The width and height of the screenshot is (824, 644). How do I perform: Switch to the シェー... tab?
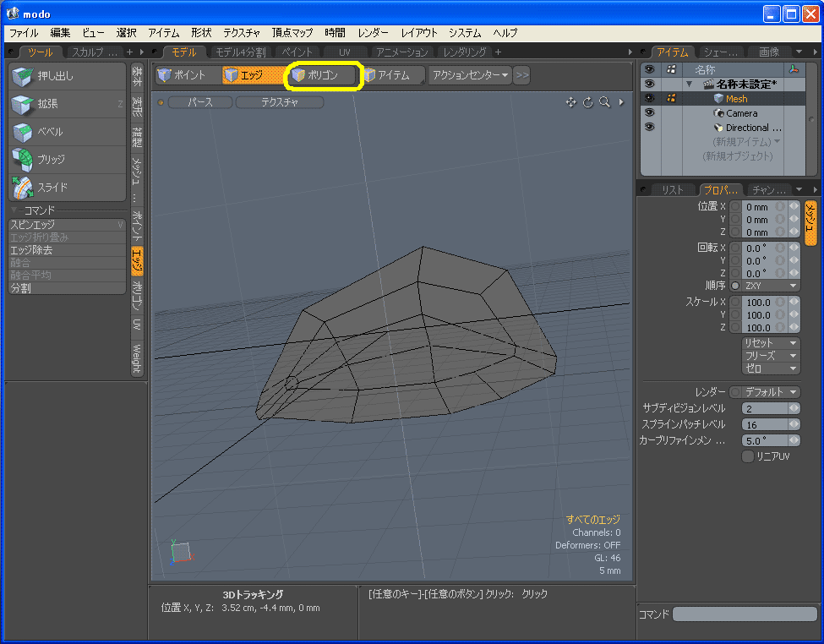click(x=720, y=52)
